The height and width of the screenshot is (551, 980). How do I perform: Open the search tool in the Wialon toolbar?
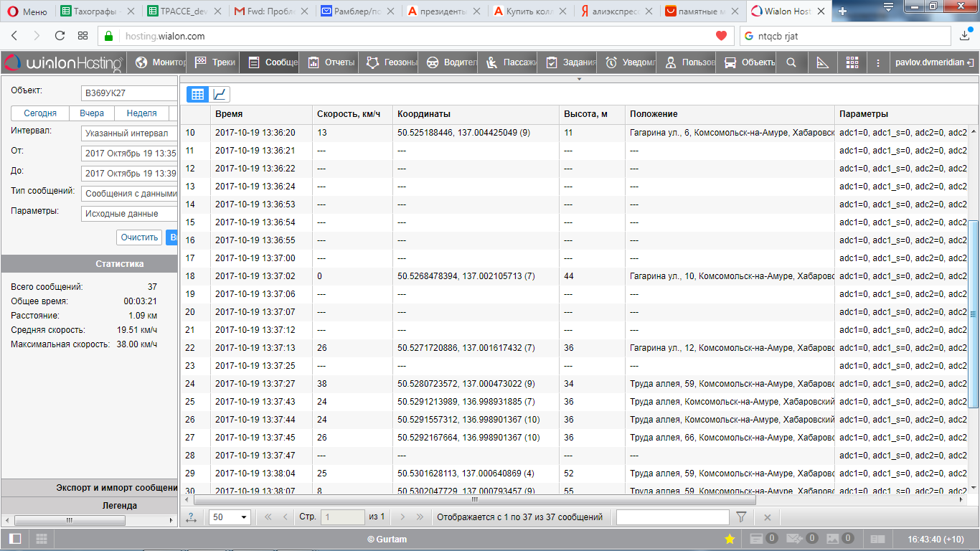point(791,62)
